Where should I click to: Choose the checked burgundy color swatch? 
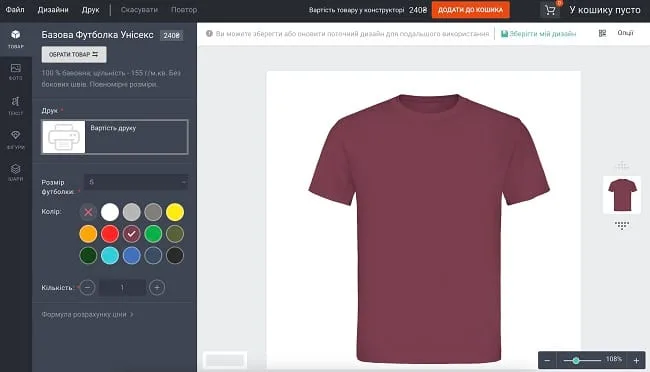point(131,234)
